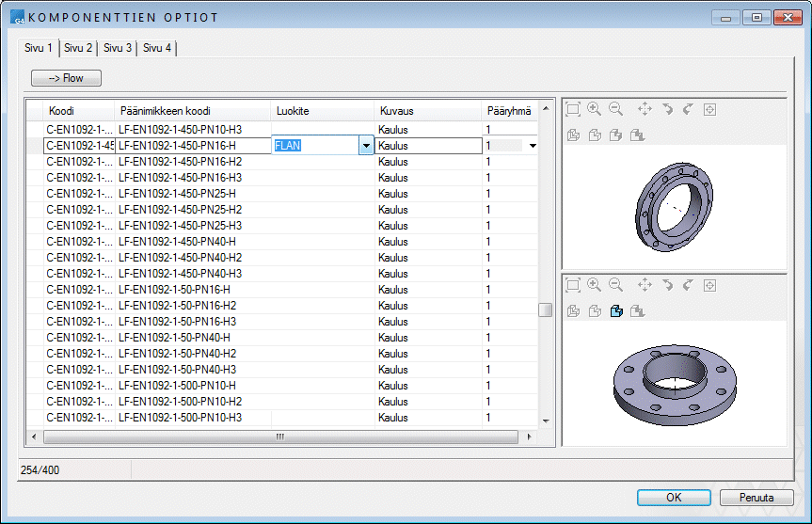Viewport: 812px width, 524px height.
Task: Click center target icon in lower preview
Action: pos(709,284)
